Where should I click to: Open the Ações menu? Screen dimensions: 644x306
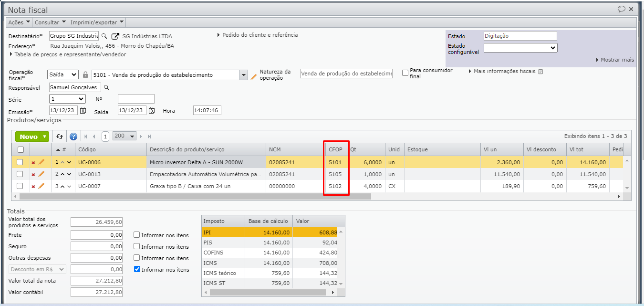coord(19,22)
